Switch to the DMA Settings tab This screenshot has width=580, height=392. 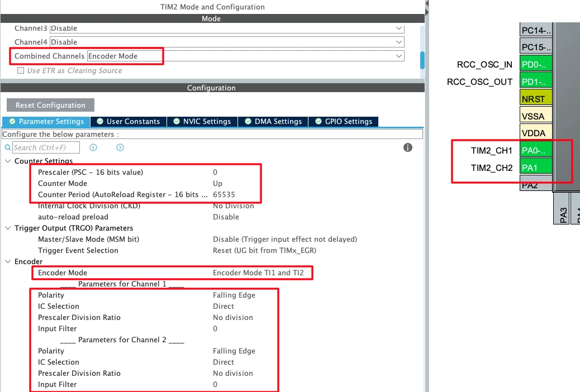click(x=273, y=121)
